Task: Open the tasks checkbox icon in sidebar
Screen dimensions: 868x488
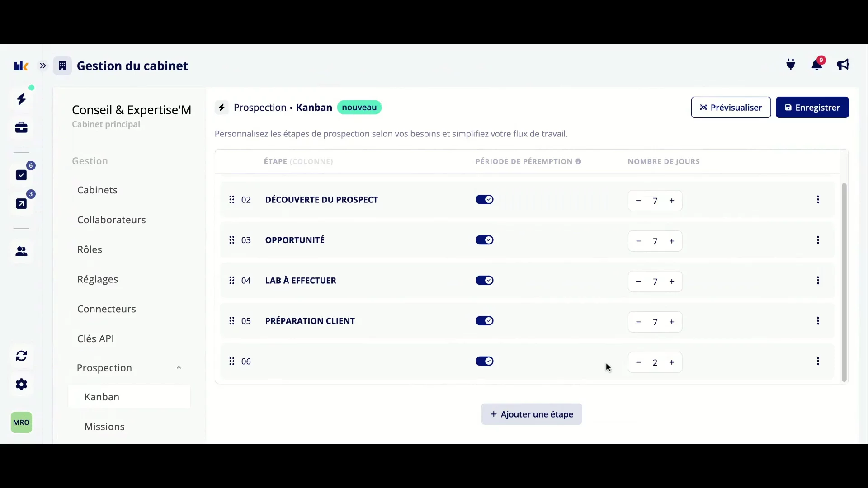Action: pos(21,175)
